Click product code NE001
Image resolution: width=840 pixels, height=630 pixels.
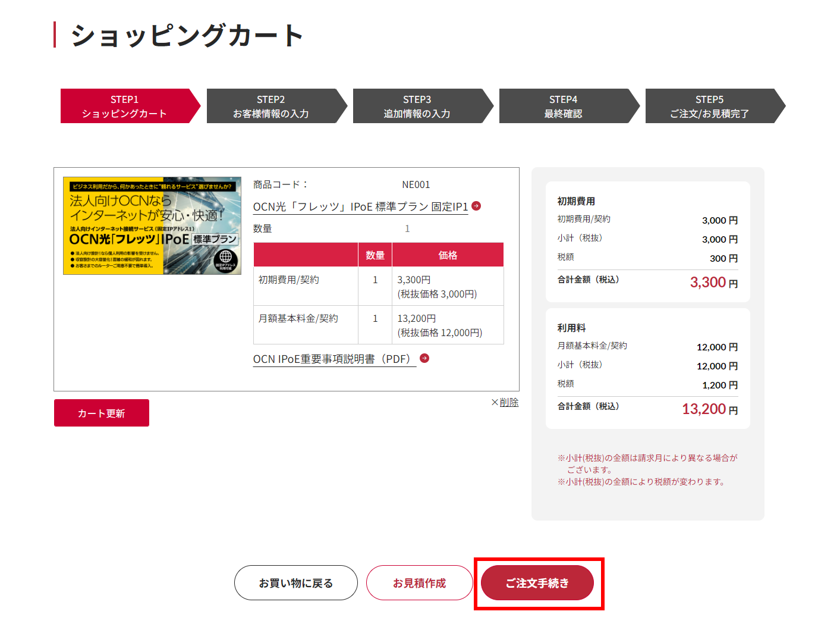416,184
